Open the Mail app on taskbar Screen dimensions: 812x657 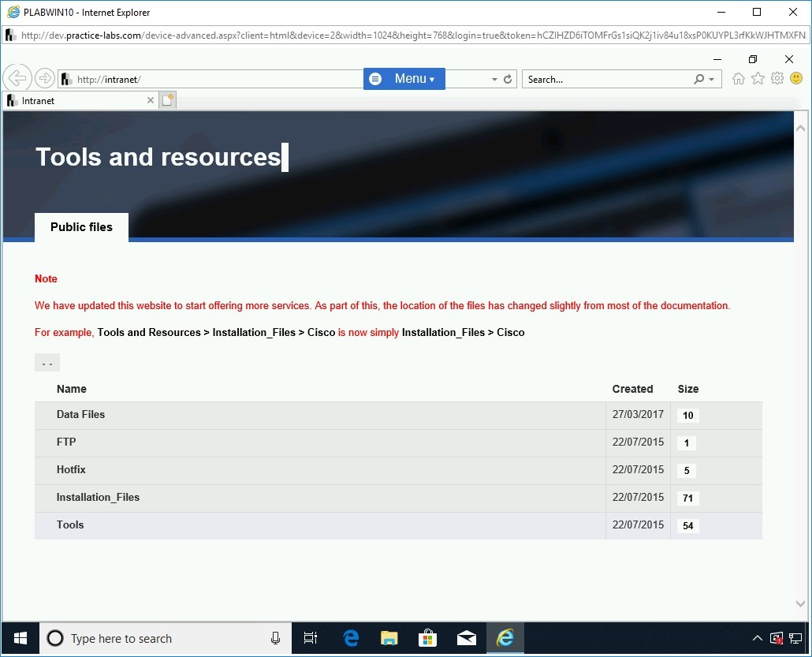pyautogui.click(x=467, y=638)
